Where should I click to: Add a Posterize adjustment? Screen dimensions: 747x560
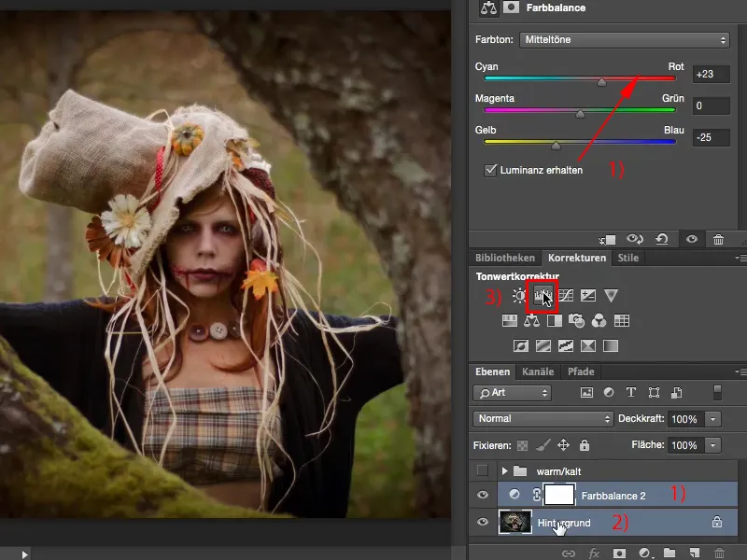click(x=543, y=345)
